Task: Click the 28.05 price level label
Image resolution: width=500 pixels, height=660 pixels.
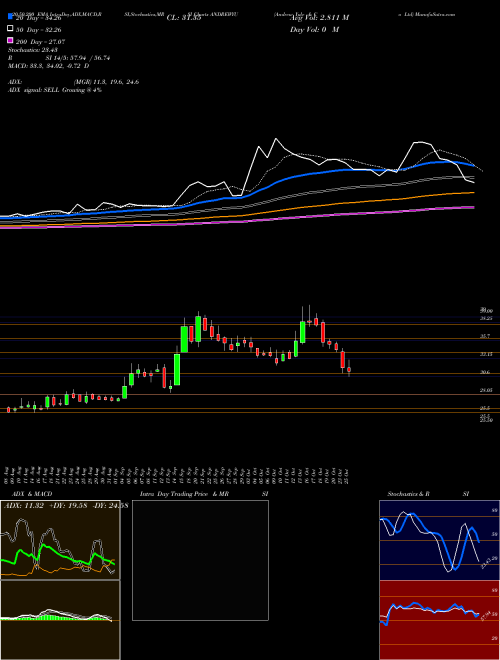Action: tap(486, 391)
